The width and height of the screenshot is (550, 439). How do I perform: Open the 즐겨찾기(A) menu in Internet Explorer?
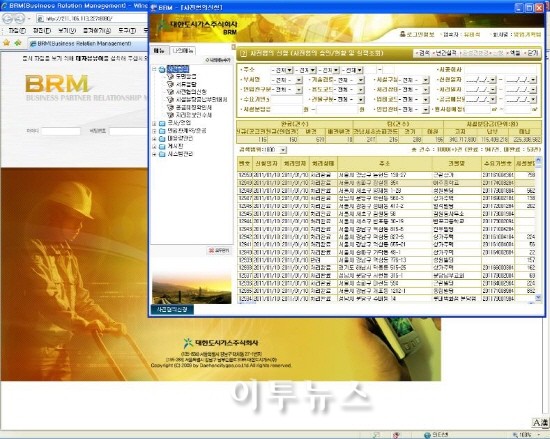click(97, 31)
